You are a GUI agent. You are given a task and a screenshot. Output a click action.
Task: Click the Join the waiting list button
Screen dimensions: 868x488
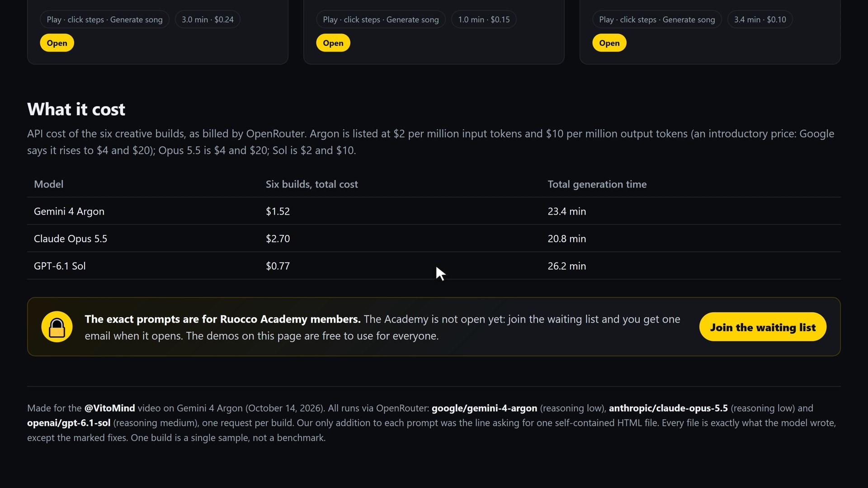click(x=763, y=327)
